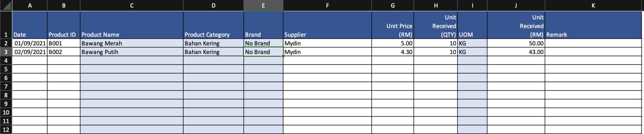This screenshot has height=134, width=644.
Task: Click the UOM header cell
Action: 472,25
